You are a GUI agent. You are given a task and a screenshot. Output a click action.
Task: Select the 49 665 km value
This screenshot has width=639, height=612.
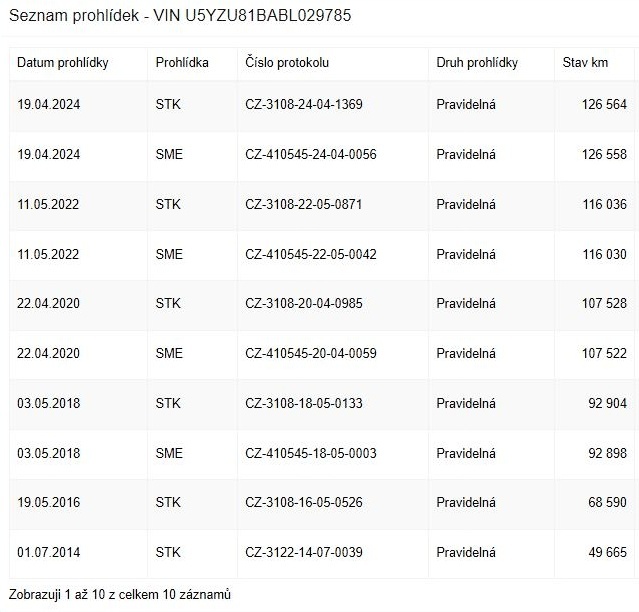click(606, 553)
